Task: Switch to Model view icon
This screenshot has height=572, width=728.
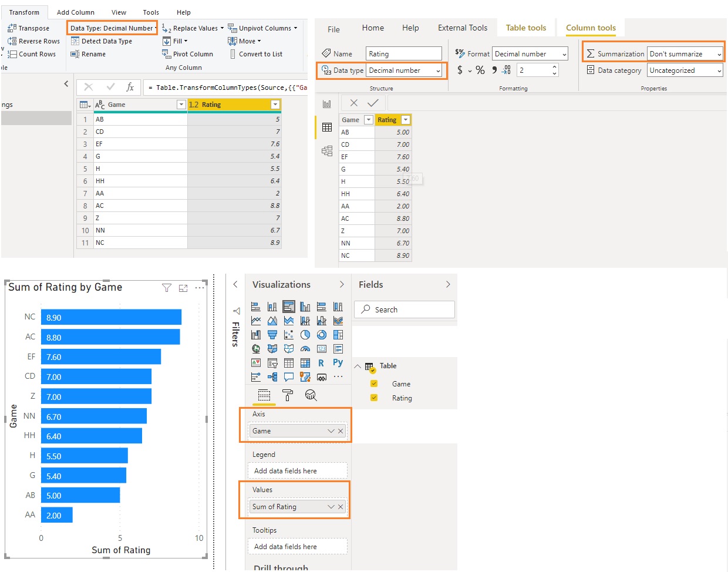Action: [x=327, y=151]
